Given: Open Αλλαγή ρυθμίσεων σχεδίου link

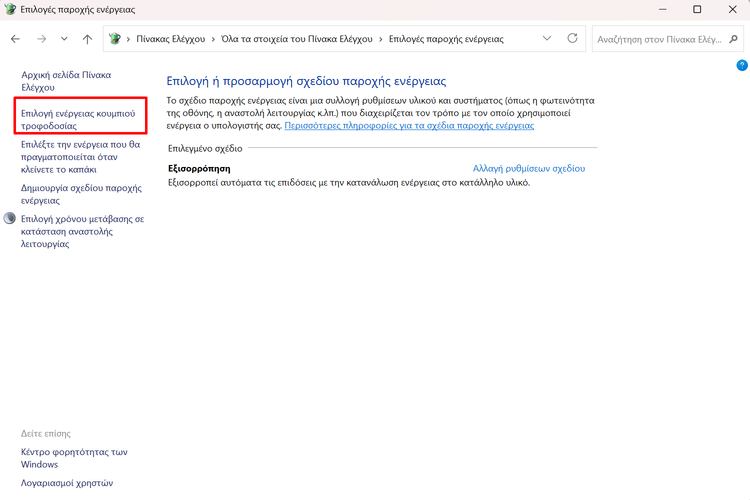Looking at the screenshot, I should pos(528,169).
